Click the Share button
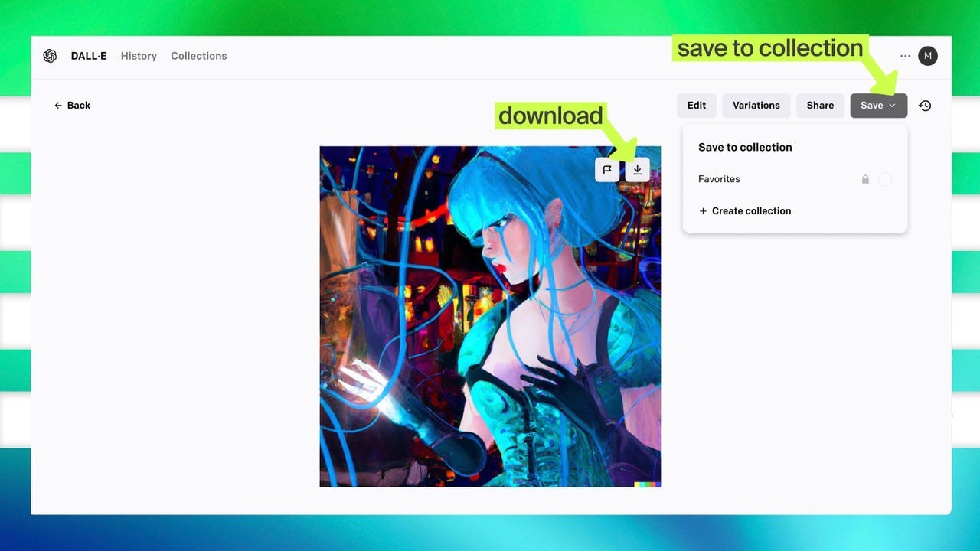 click(819, 106)
